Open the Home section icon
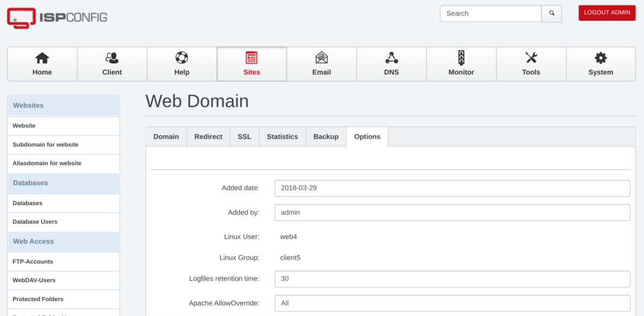Image resolution: width=644 pixels, height=316 pixels. tap(42, 59)
